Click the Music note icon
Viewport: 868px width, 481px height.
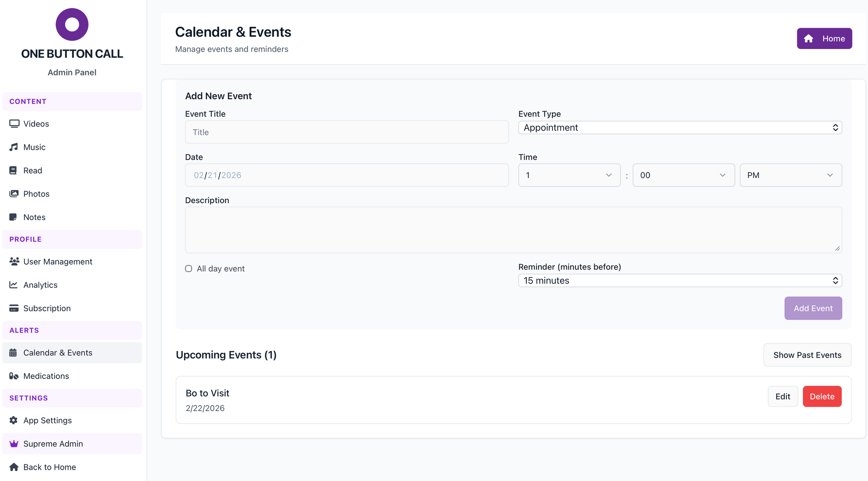click(x=14, y=147)
